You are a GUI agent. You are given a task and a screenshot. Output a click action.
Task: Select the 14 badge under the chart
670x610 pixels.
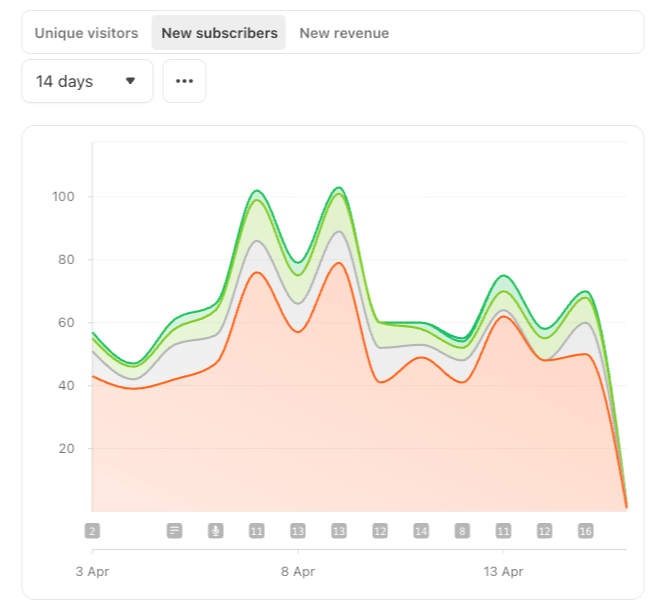pos(421,531)
